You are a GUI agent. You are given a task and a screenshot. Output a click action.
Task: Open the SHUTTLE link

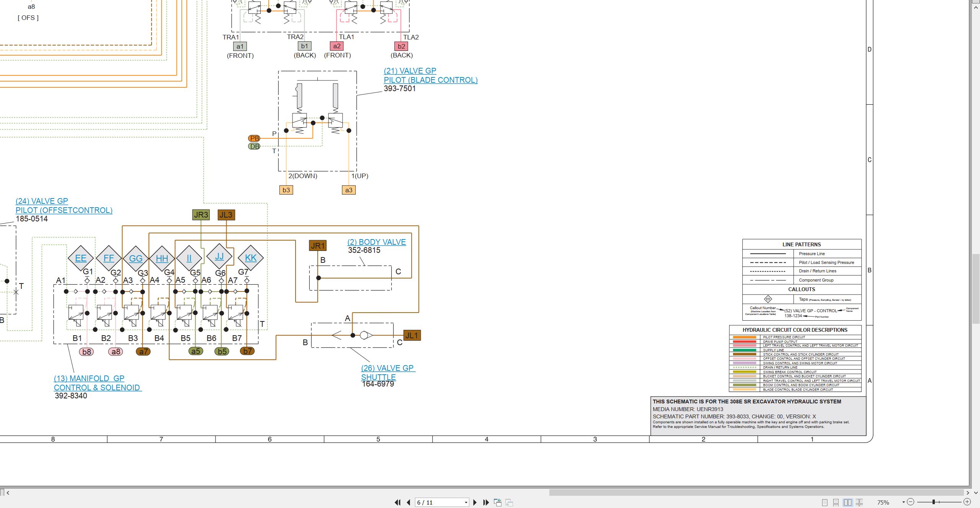tap(378, 377)
